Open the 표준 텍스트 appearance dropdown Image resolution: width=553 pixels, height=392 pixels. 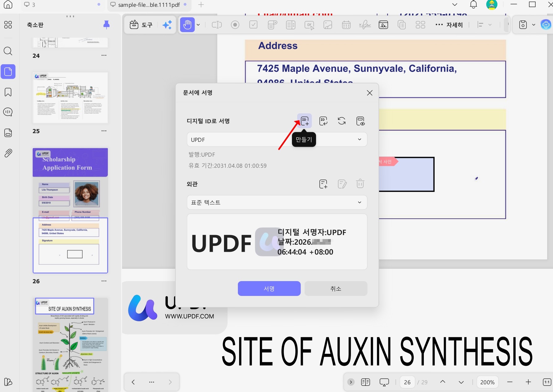point(277,202)
